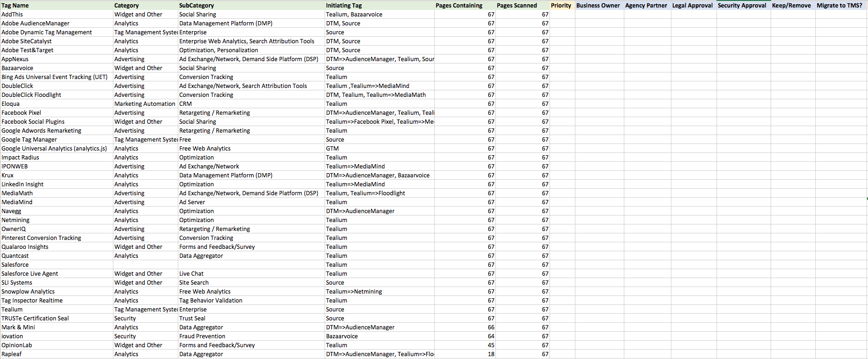Select the Navegg cell
Viewport: 868px width, 359px height.
56,211
